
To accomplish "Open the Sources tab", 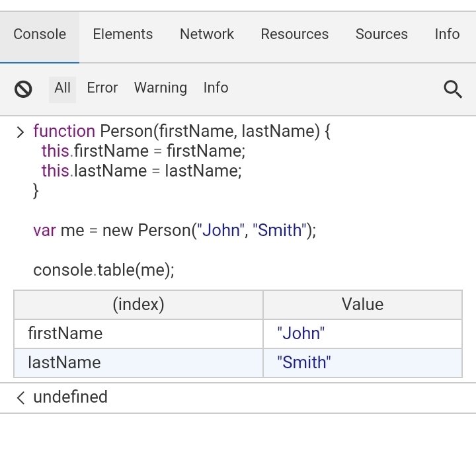I will [381, 34].
